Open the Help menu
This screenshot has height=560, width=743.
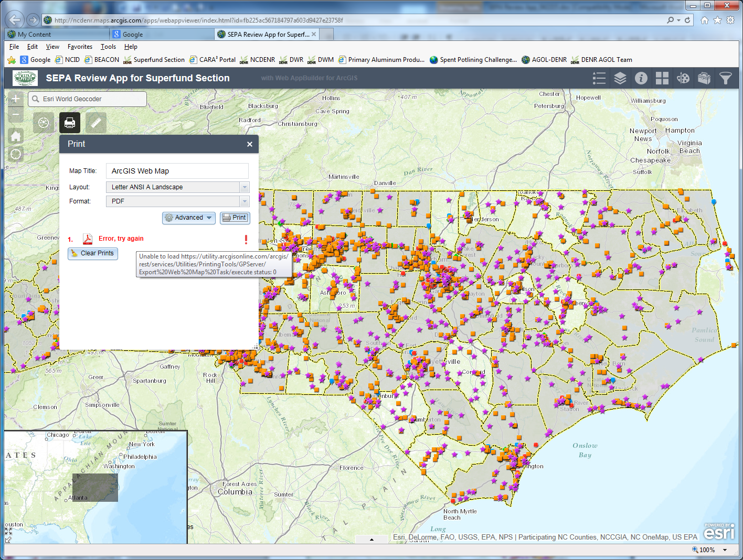pos(131,47)
